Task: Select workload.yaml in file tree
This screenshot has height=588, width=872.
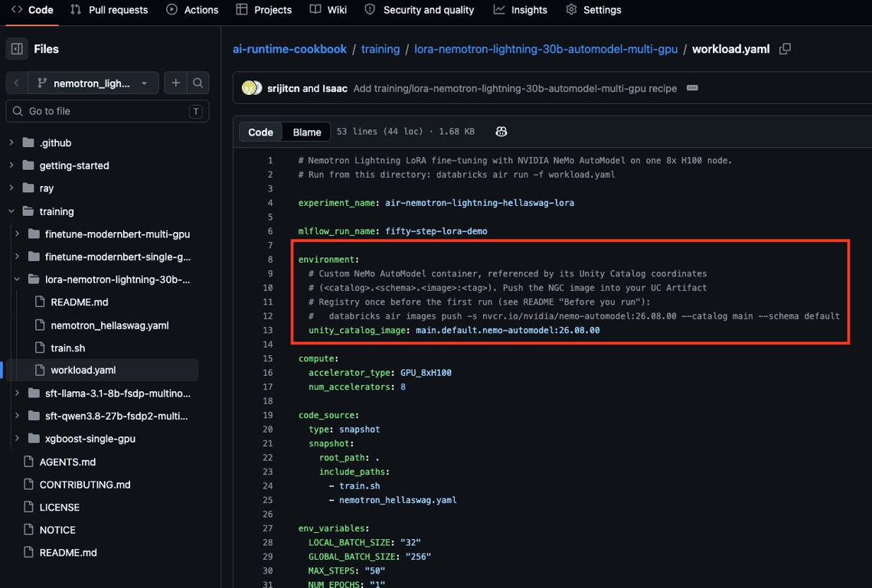Action: [83, 370]
